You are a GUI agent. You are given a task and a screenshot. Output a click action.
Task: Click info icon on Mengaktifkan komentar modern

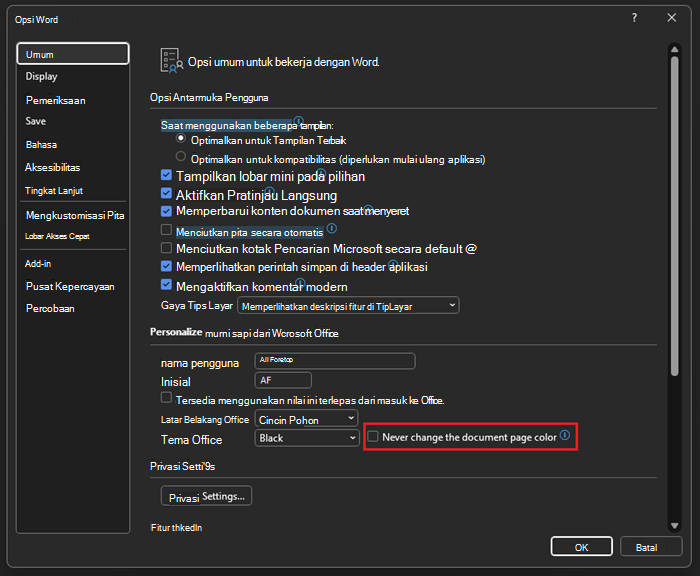pos(300,282)
